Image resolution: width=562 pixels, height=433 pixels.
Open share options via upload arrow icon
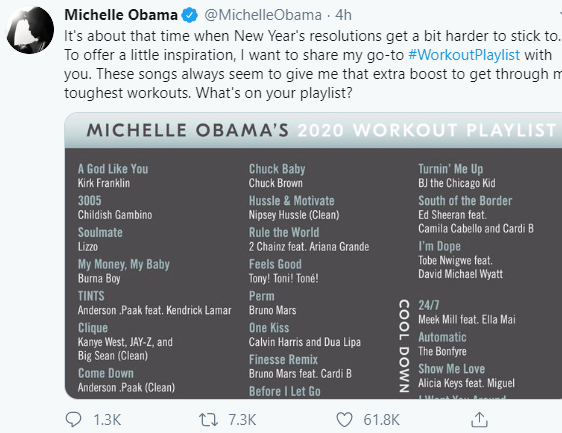[479, 419]
